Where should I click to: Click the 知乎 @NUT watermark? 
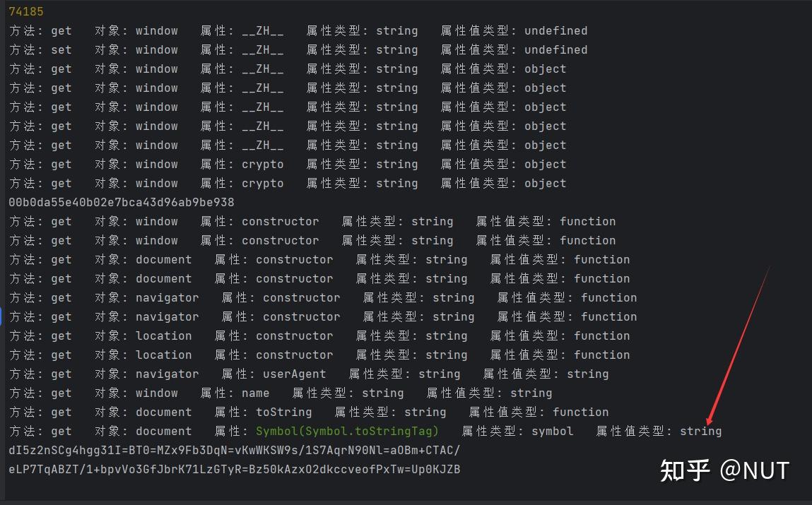click(x=724, y=470)
